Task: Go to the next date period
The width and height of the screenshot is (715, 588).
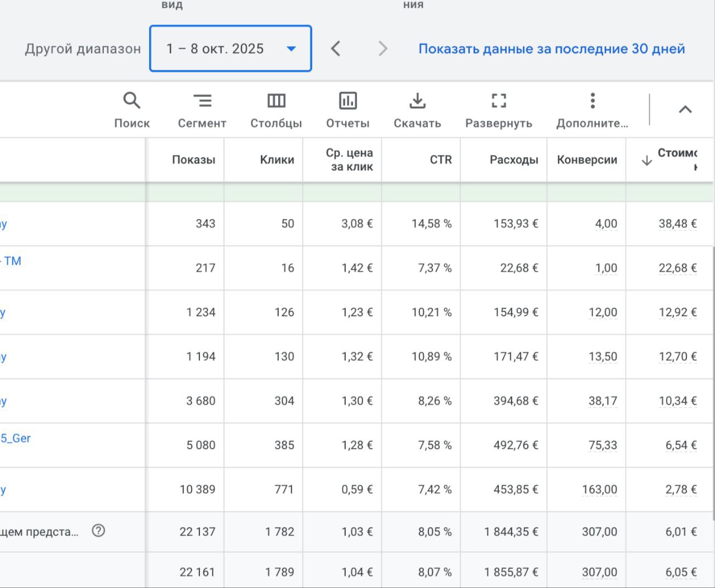Action: coord(383,49)
